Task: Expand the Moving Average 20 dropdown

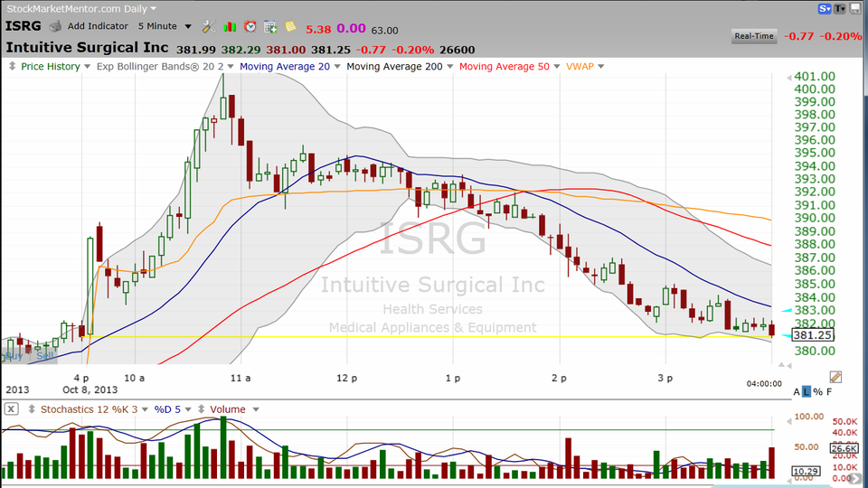Action: 337,66
